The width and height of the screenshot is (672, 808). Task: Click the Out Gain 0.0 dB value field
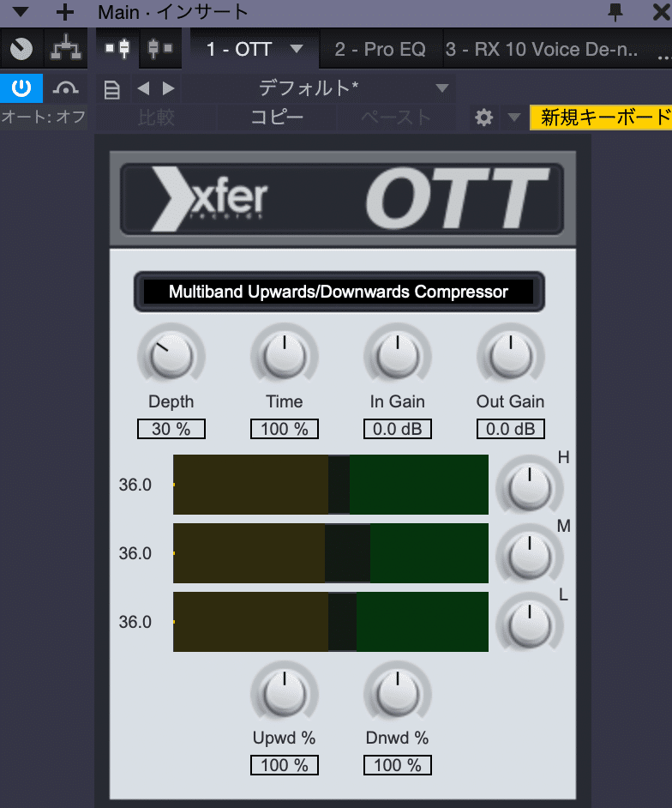(x=510, y=429)
